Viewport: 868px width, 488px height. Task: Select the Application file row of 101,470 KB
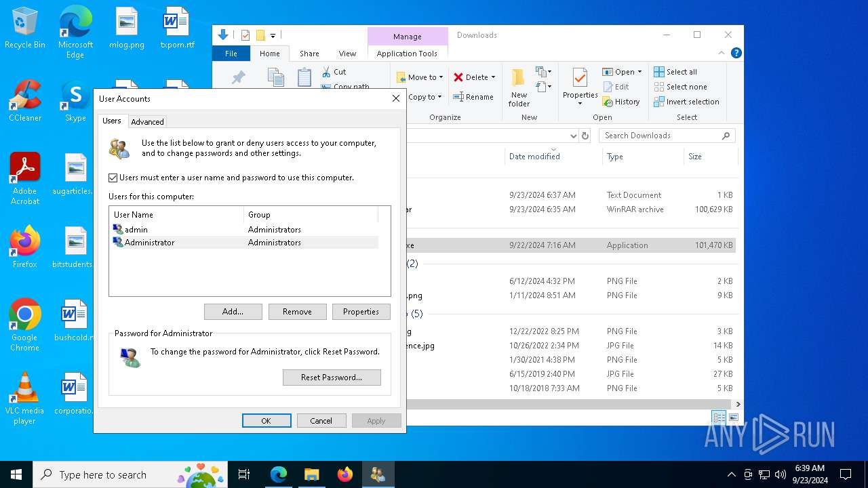[x=571, y=245]
